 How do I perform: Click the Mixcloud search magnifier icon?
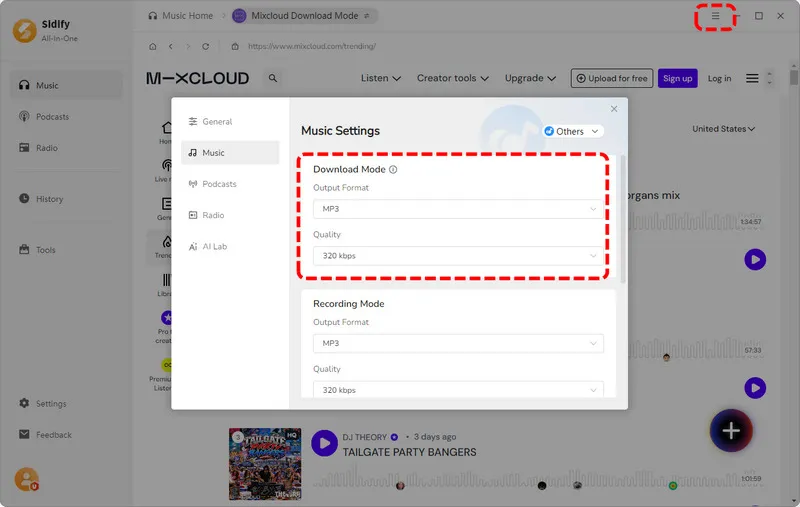(x=273, y=78)
